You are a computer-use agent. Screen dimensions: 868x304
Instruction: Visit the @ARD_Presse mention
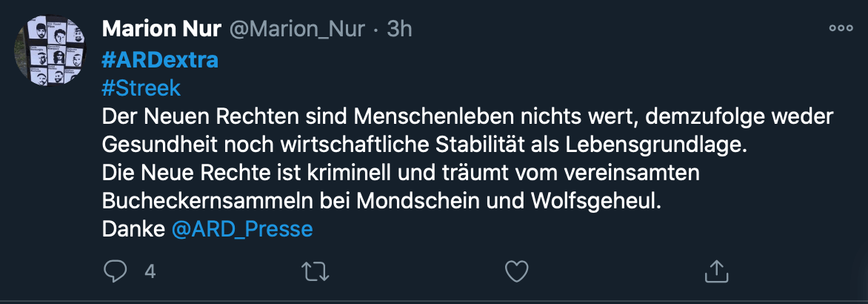pyautogui.click(x=242, y=229)
